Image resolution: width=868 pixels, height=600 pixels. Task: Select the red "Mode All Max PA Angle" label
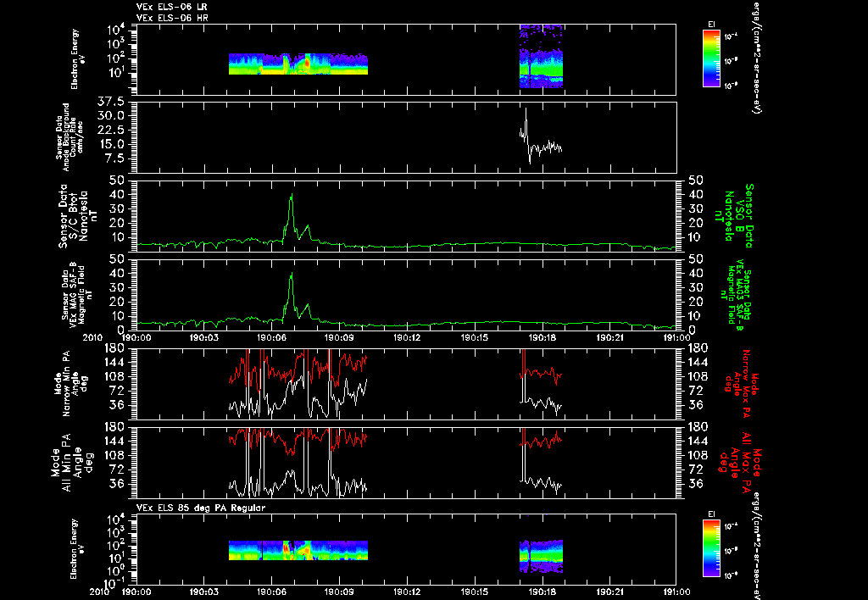pyautogui.click(x=739, y=463)
